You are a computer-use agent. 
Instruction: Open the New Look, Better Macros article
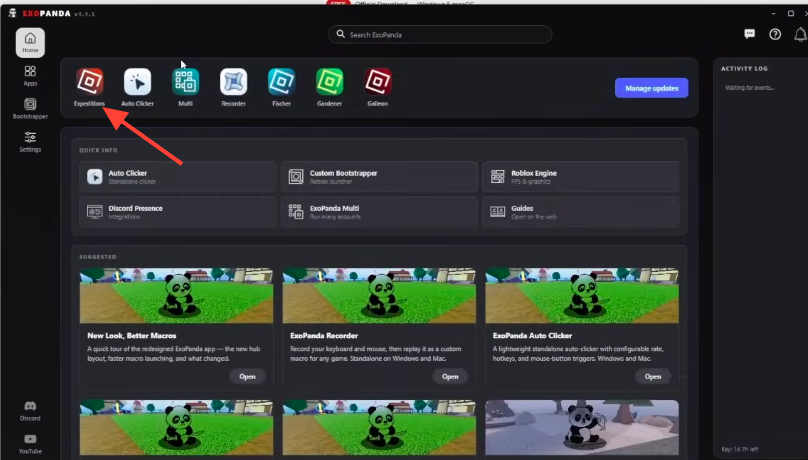click(247, 377)
